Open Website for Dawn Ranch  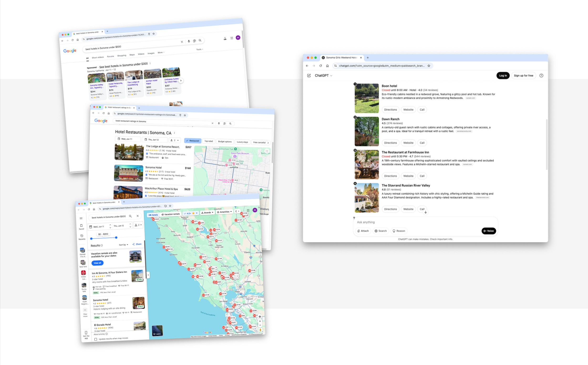coord(408,143)
